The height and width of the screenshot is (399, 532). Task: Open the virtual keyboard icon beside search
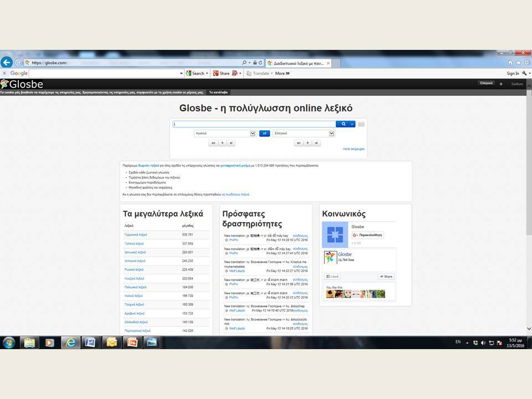[x=361, y=125]
